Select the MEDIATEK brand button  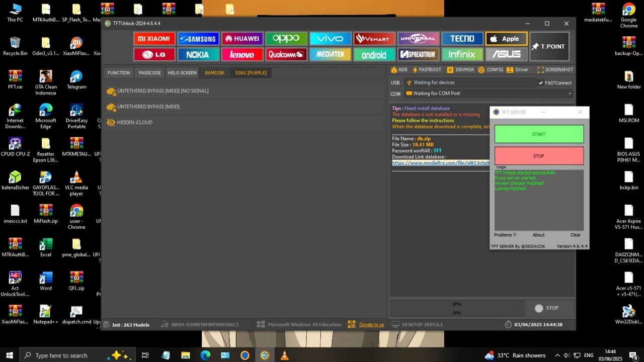[x=330, y=54]
